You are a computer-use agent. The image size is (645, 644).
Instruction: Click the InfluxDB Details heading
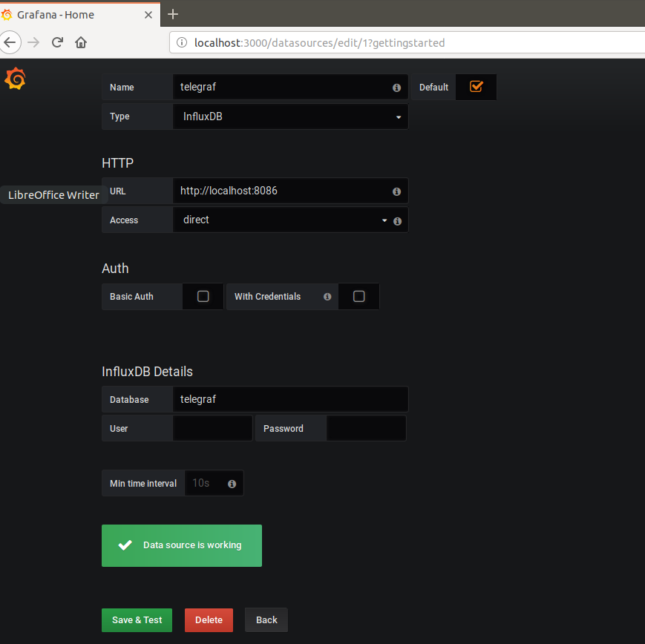point(147,372)
